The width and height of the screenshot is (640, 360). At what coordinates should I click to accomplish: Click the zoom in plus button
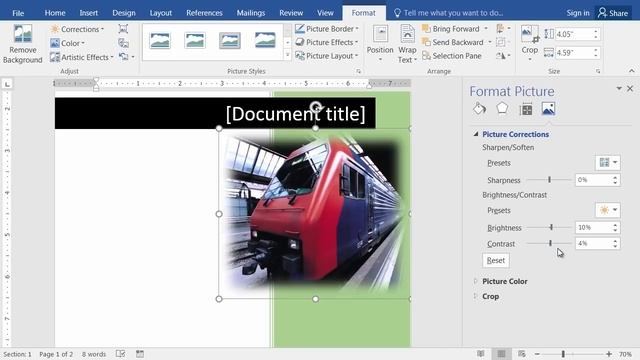pos(609,354)
